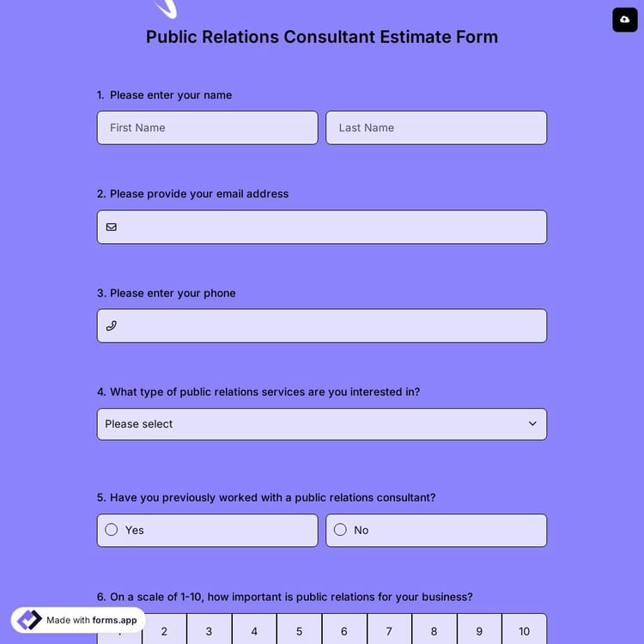Click the dropdown chevron arrow

(532, 424)
